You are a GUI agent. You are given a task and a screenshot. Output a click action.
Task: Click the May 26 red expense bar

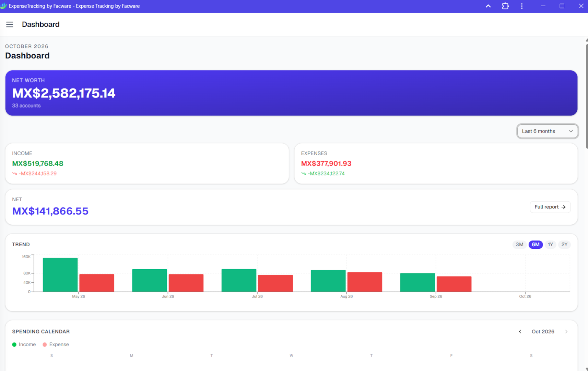pos(97,283)
